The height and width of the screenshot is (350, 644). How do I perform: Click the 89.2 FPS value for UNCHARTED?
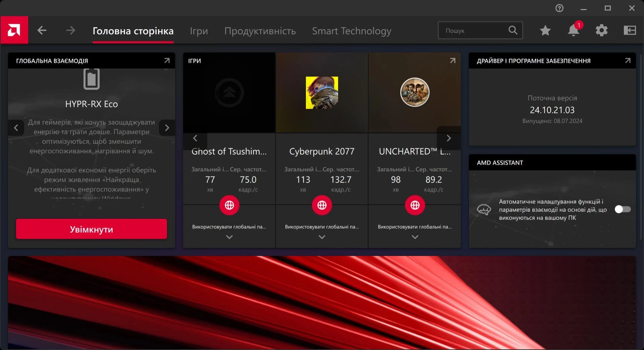click(433, 180)
